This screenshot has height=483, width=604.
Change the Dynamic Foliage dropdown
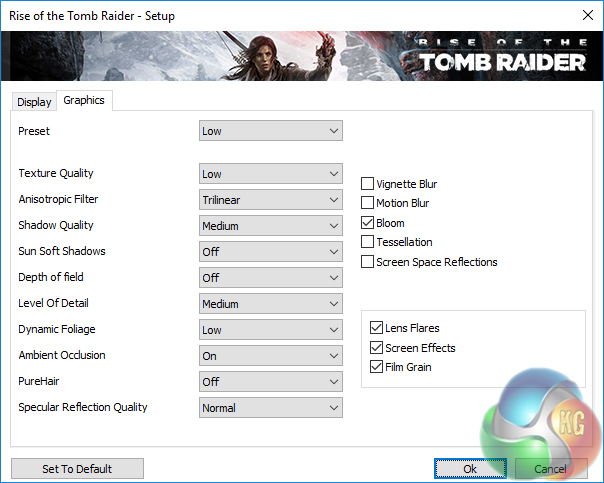[x=270, y=330]
